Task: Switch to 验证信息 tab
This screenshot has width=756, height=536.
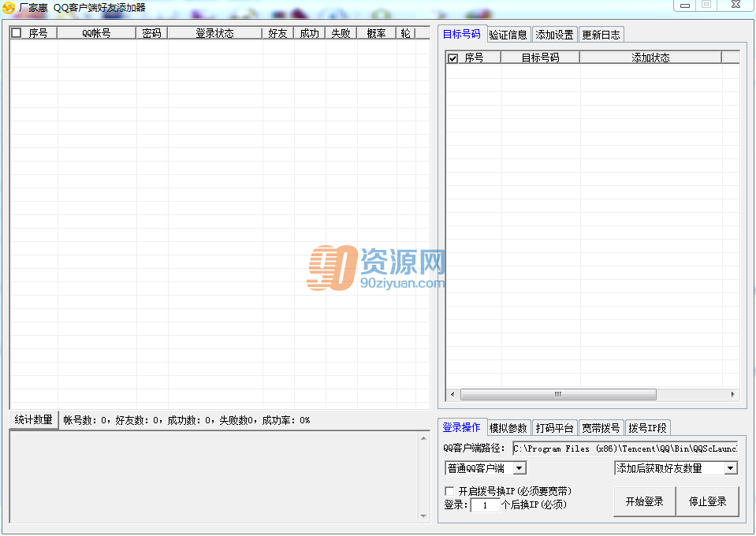Action: [x=508, y=35]
